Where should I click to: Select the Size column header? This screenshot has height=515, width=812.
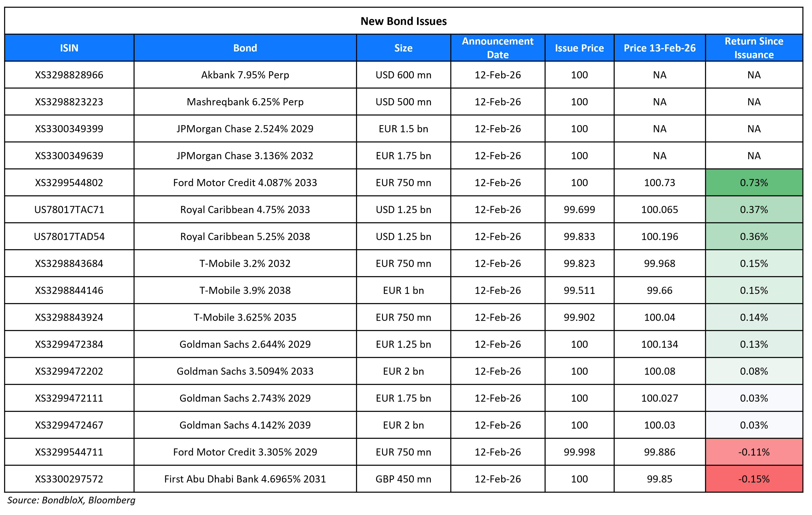point(403,48)
